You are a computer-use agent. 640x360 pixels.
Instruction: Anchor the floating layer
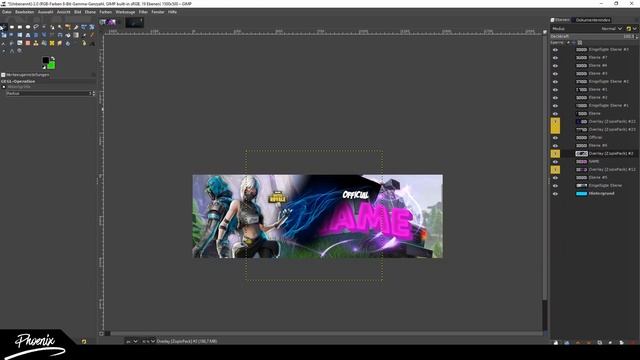coord(611,342)
